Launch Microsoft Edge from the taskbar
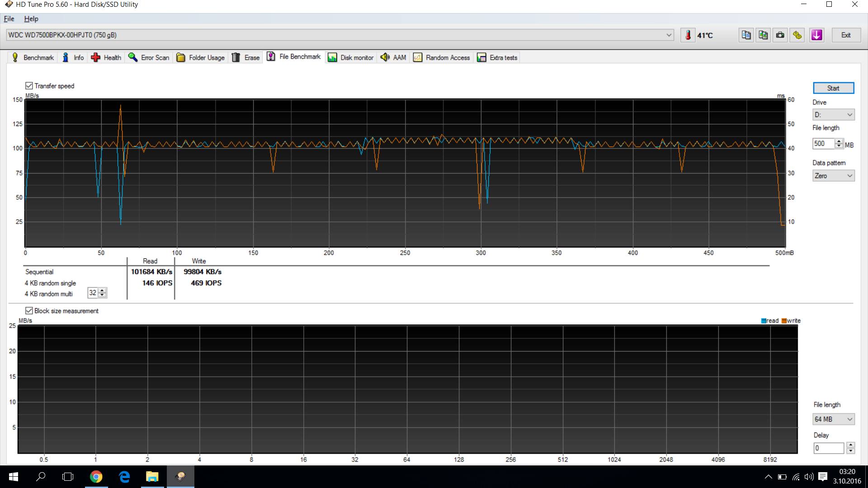 click(x=124, y=477)
